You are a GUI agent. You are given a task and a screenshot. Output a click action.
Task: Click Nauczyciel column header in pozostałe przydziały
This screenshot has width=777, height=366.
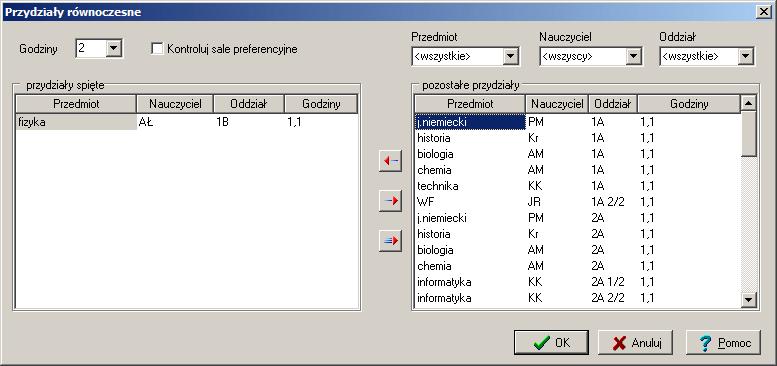[557, 104]
